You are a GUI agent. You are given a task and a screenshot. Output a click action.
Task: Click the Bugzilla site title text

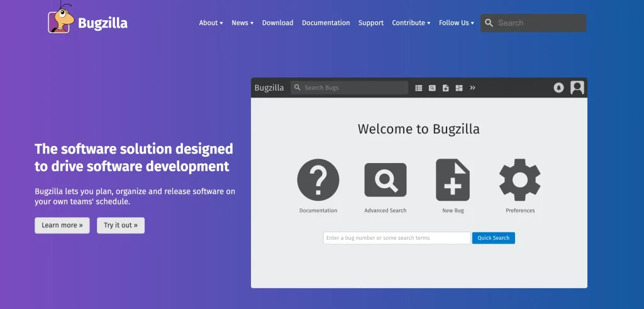[103, 23]
